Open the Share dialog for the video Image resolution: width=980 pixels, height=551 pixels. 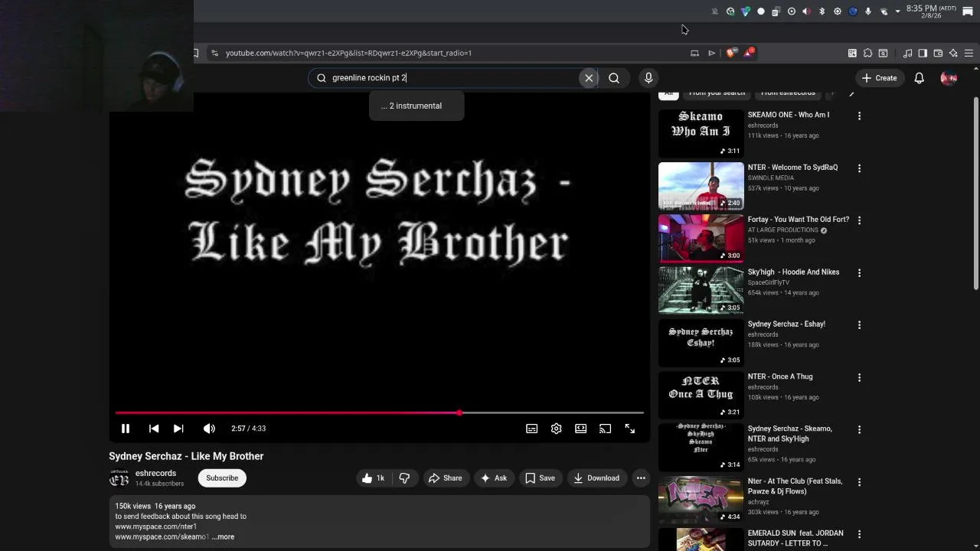pyautogui.click(x=445, y=478)
